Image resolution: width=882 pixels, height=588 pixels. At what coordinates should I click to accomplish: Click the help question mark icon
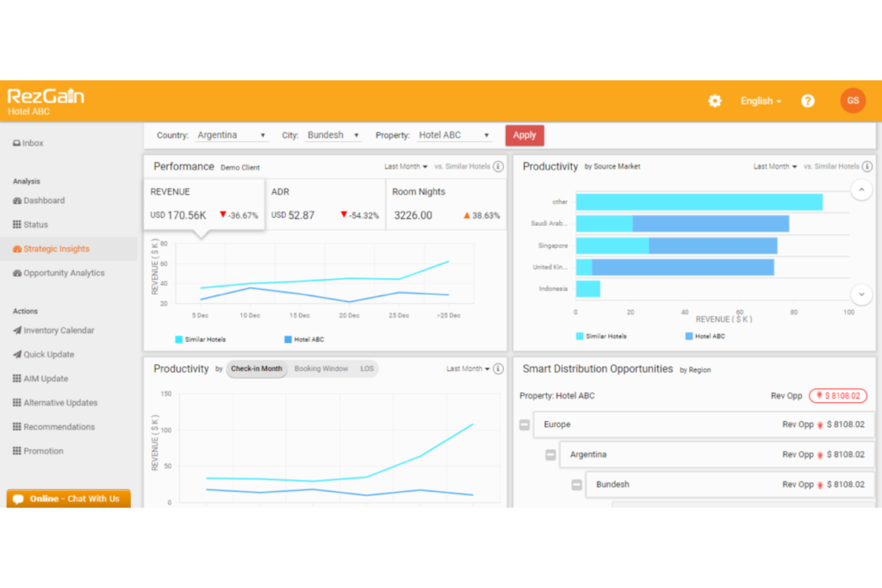pos(808,101)
